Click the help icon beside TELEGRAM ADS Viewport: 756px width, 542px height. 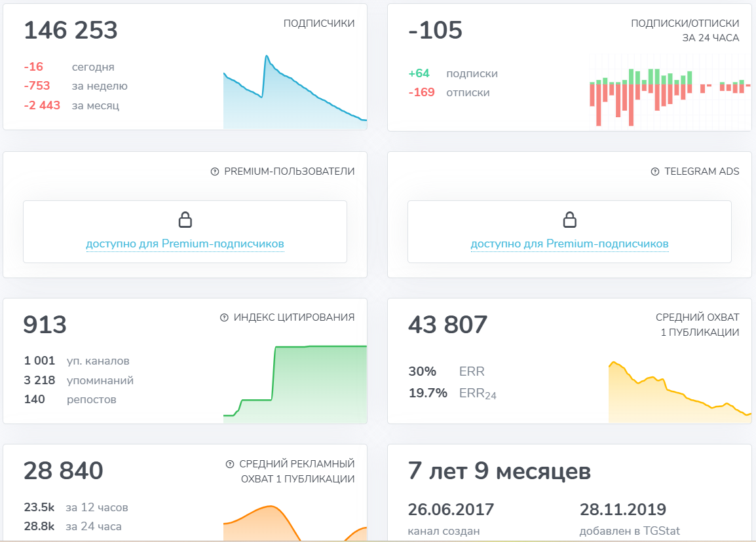click(x=654, y=172)
